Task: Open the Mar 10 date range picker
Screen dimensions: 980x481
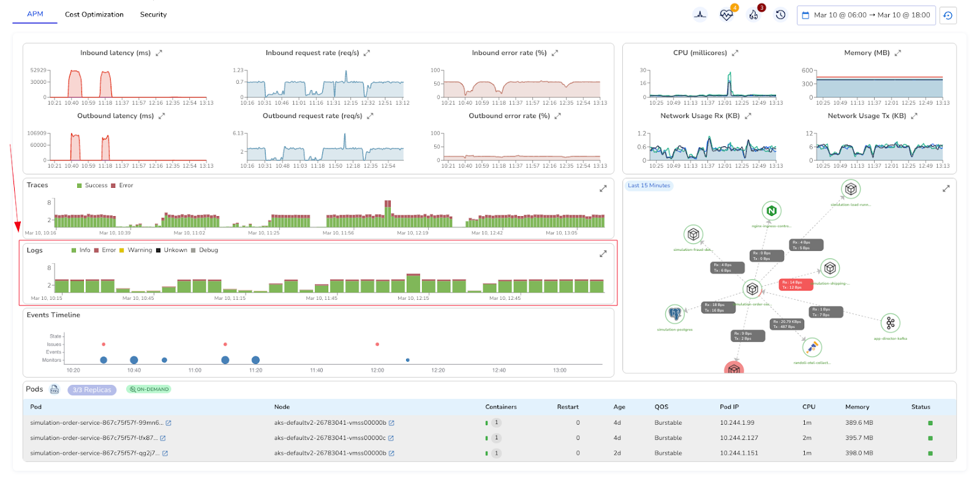Action: (866, 15)
